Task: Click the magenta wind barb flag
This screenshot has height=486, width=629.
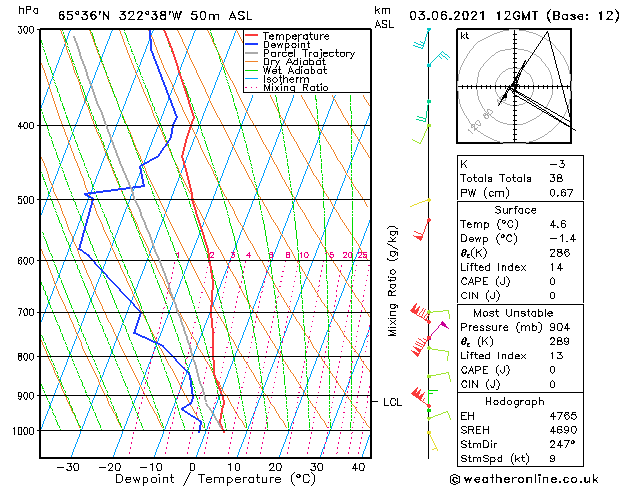Action: (443, 325)
